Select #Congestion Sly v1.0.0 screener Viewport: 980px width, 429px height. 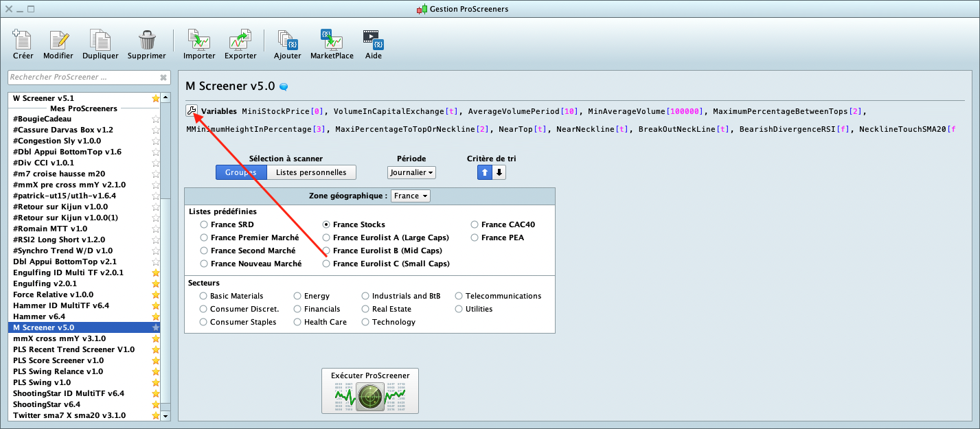point(84,141)
